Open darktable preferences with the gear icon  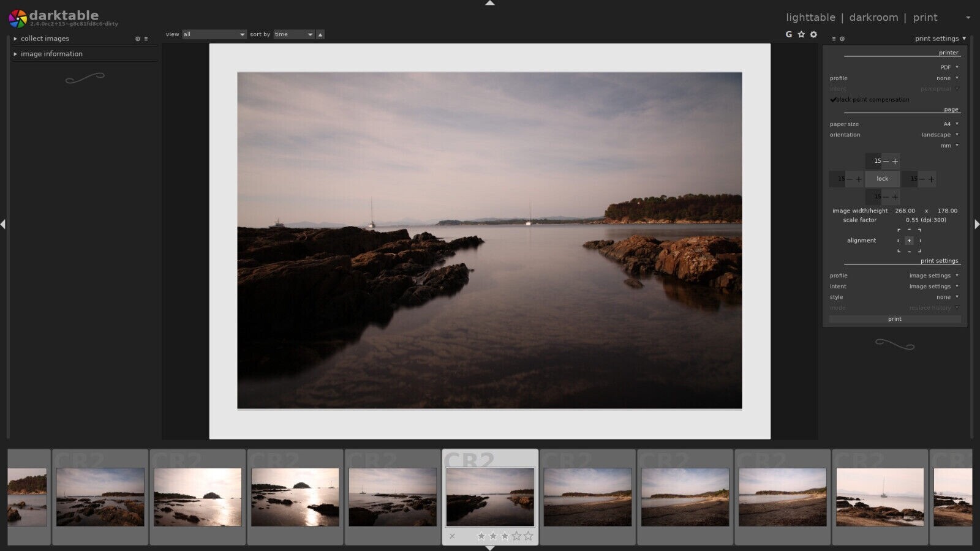[x=813, y=34]
